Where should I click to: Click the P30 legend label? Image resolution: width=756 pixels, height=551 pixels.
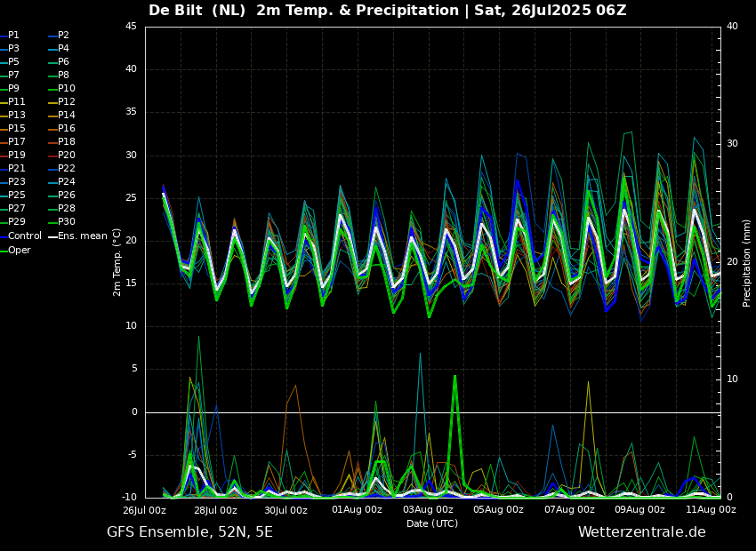pyautogui.click(x=61, y=221)
